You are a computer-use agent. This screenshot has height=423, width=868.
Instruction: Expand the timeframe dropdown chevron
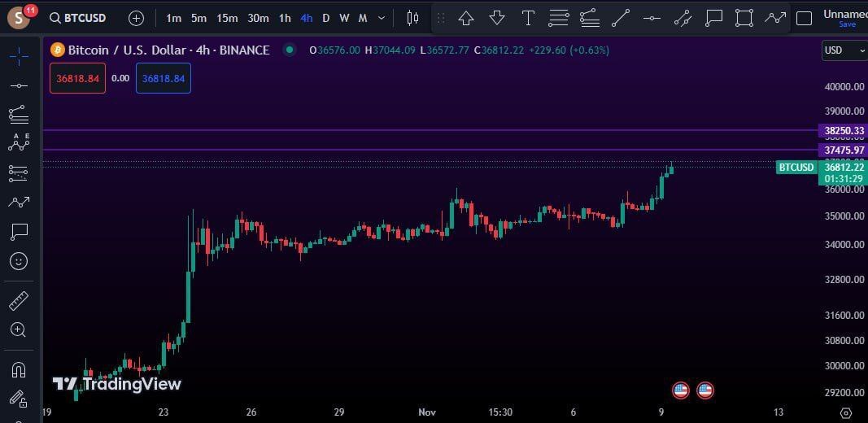click(382, 18)
